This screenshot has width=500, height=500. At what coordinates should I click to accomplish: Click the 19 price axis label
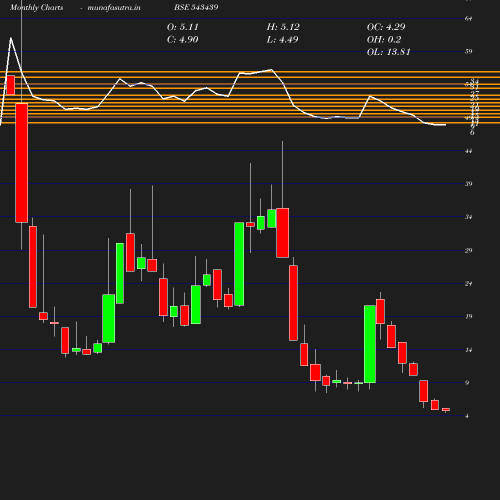point(468,316)
